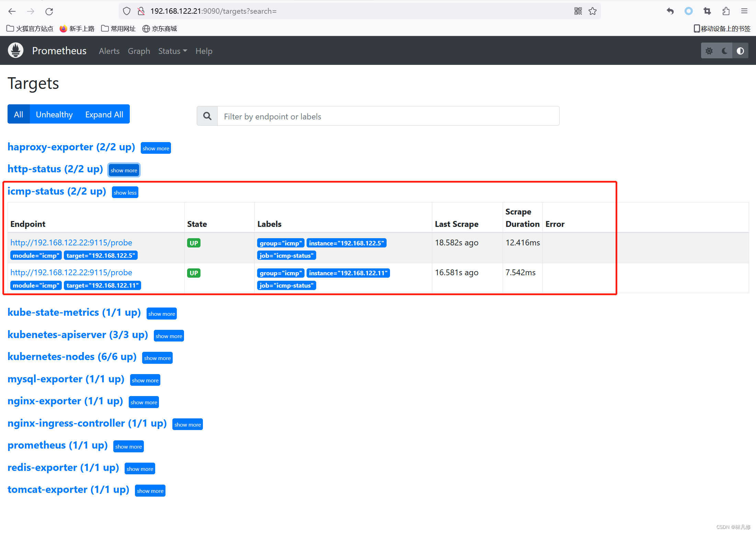Click the http-status (2/2 up) heading

point(55,169)
